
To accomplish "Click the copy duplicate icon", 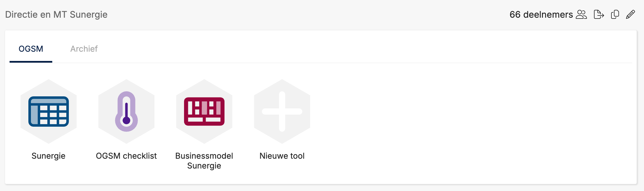I will point(615,14).
